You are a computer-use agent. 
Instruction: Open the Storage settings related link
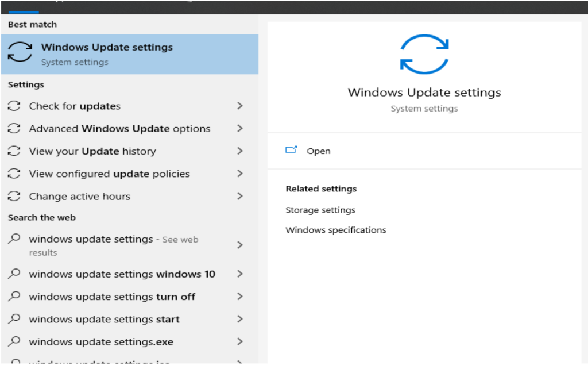pos(320,210)
